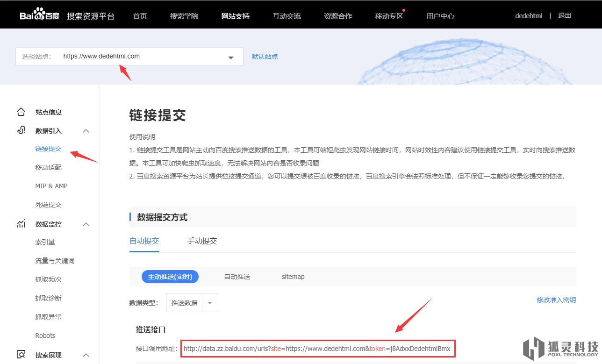Image resolution: width=602 pixels, height=364 pixels.
Task: Open 流量与关键词 in the sidebar
Action: 55,261
